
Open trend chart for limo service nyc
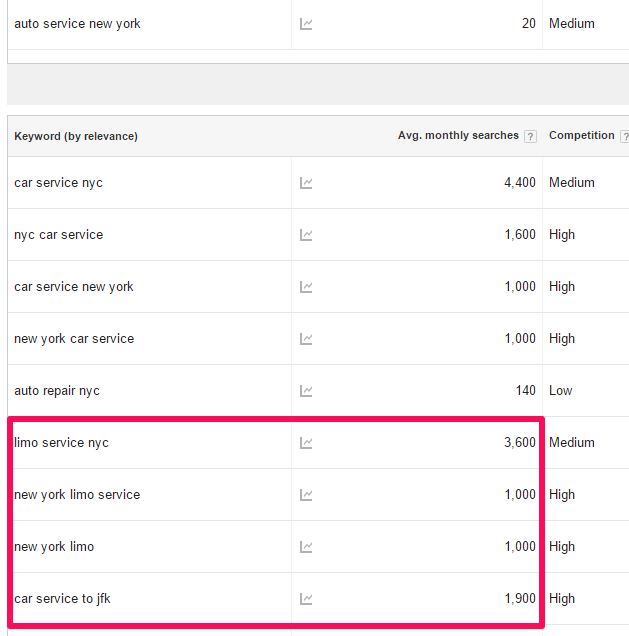tap(306, 443)
